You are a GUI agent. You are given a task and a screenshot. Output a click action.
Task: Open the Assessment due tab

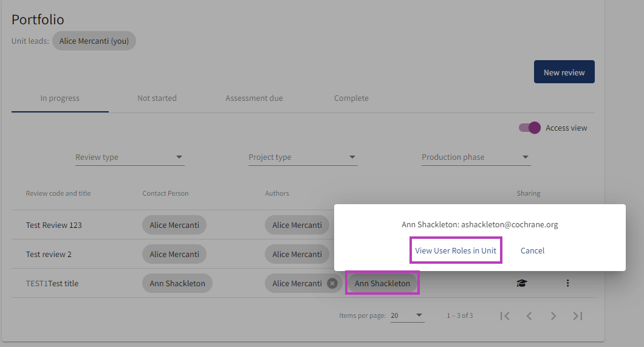[254, 98]
